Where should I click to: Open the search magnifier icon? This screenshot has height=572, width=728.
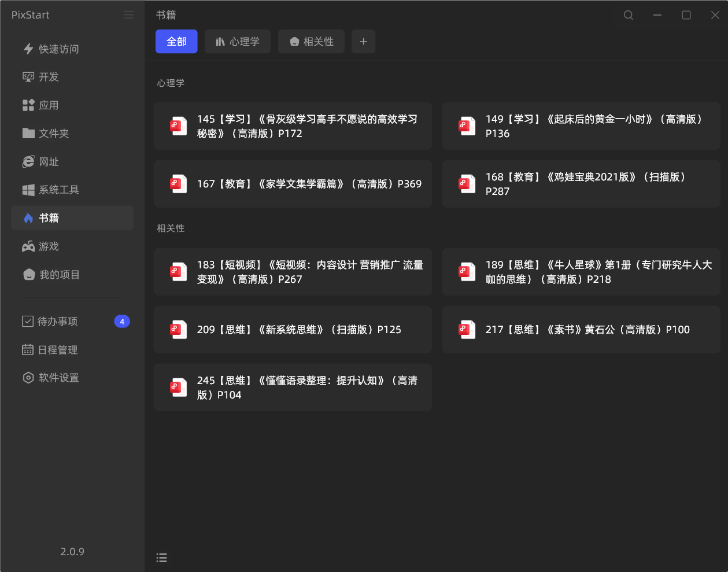(629, 15)
